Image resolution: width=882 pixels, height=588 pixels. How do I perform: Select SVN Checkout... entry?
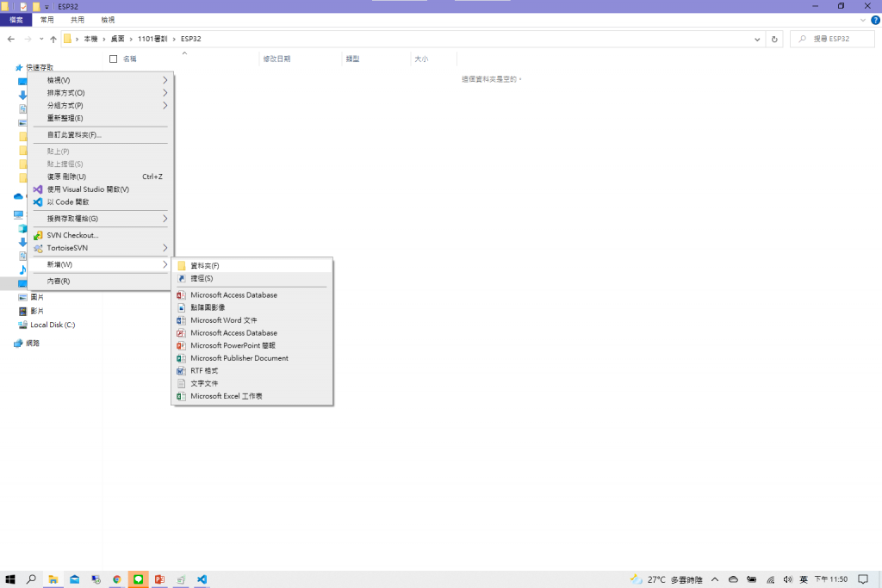click(x=100, y=235)
